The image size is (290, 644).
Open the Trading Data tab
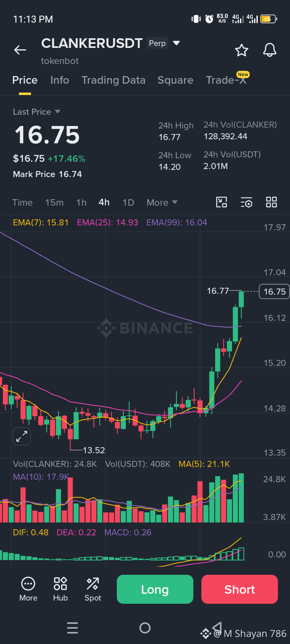coord(113,80)
